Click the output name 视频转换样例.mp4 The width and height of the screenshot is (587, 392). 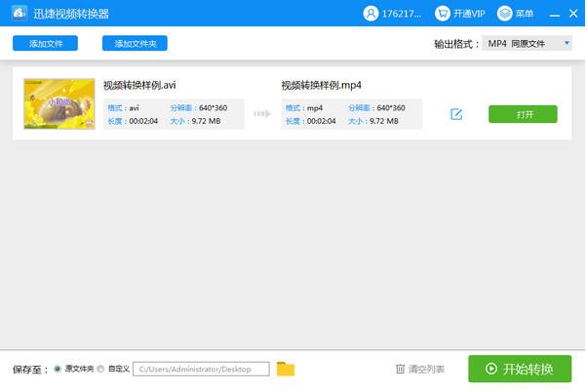(x=321, y=85)
